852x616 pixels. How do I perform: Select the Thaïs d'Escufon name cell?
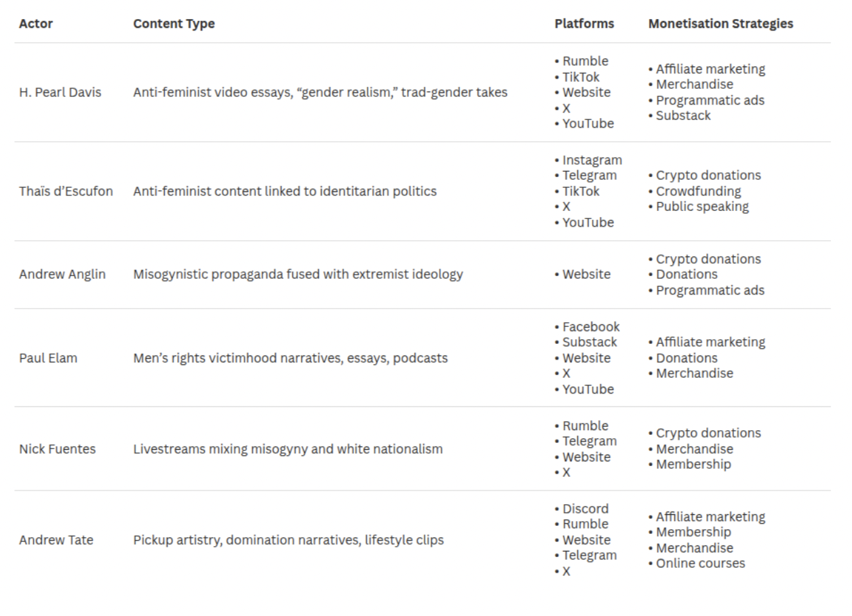[66, 191]
